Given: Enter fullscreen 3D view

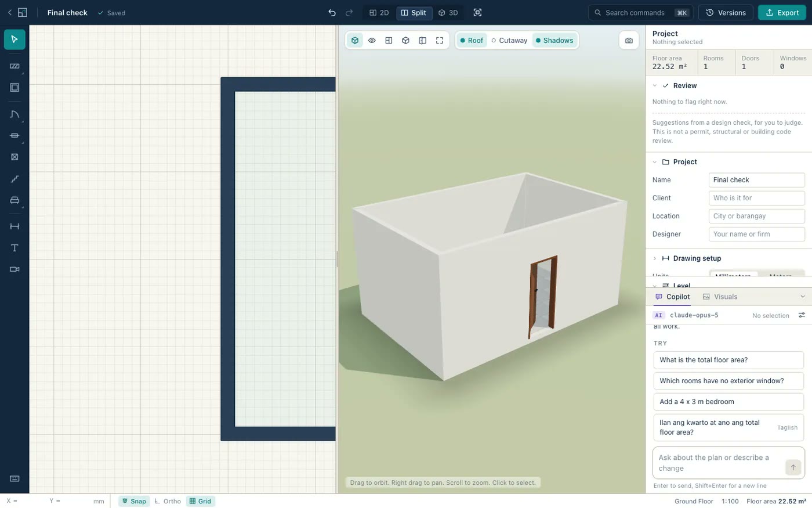Looking at the screenshot, I should (440, 41).
